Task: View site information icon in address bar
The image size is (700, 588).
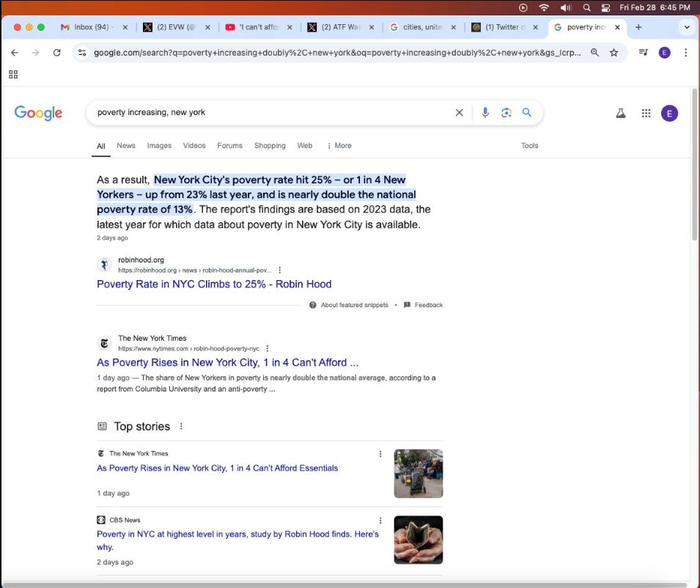Action: click(x=82, y=53)
